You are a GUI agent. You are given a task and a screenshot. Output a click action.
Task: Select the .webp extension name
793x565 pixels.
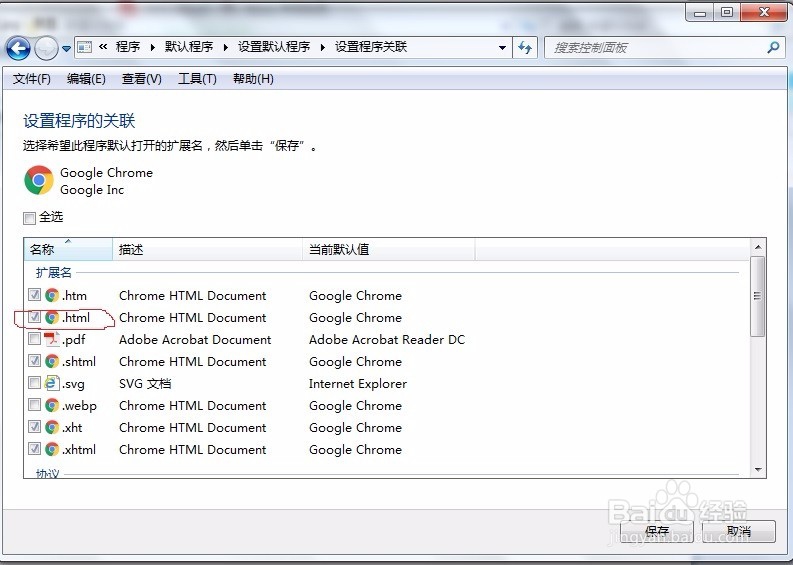(79, 406)
